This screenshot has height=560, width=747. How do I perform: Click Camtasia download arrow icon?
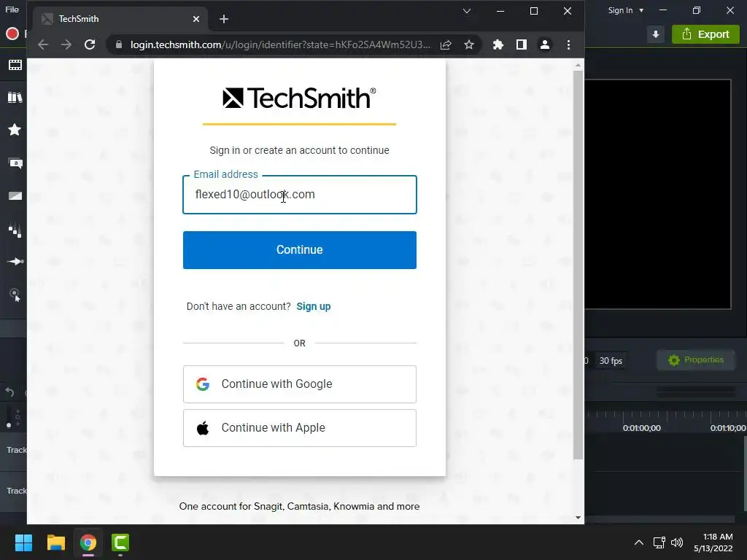[656, 34]
